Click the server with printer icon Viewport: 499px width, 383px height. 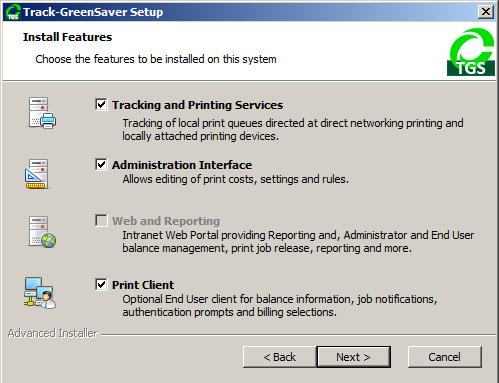[x=42, y=113]
